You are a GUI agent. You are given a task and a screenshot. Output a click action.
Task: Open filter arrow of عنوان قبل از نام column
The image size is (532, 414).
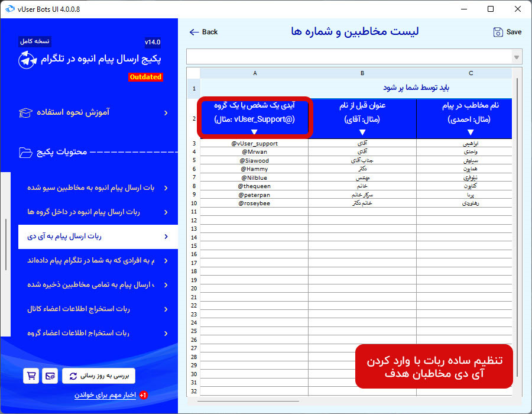pos(362,132)
